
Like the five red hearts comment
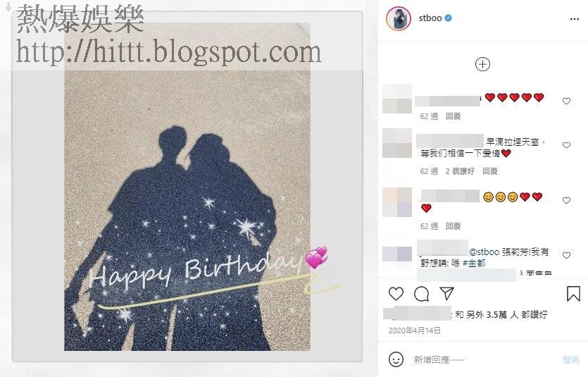[x=567, y=101]
